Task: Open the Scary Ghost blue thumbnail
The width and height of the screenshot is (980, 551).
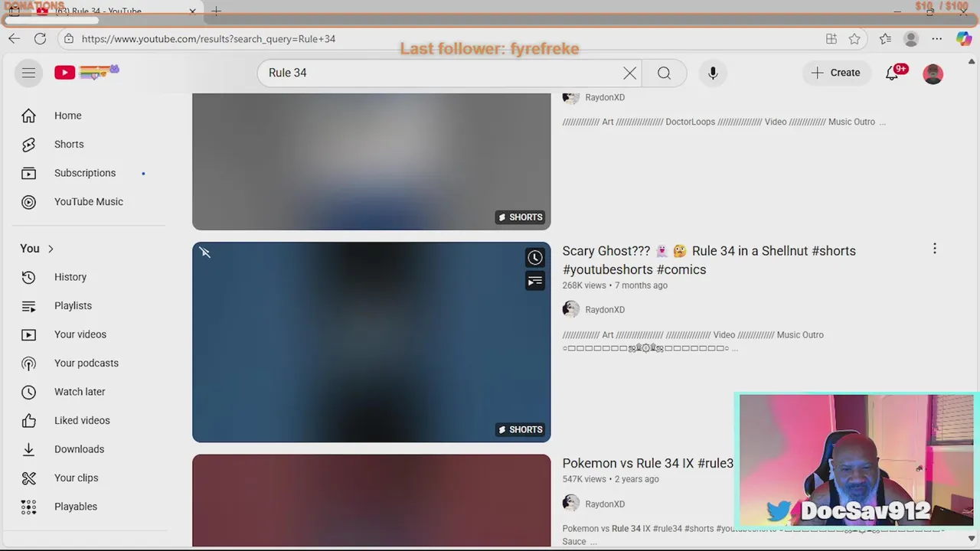Action: tap(371, 342)
